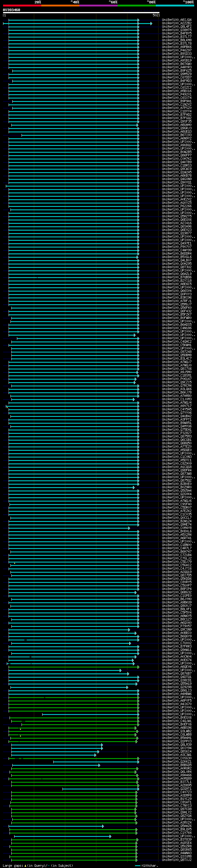197x868 pixels.
Task: Select the UniRef100_Q9AW11 label
Action: click(177, 650)
